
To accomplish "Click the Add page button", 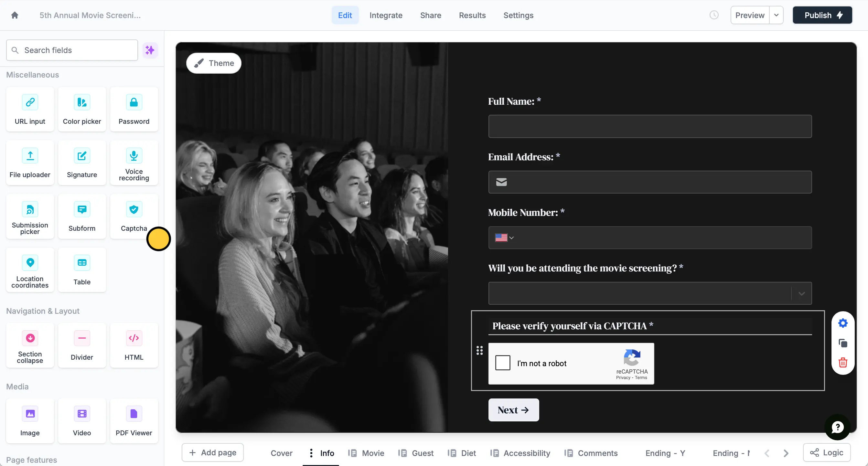I will (x=213, y=452).
